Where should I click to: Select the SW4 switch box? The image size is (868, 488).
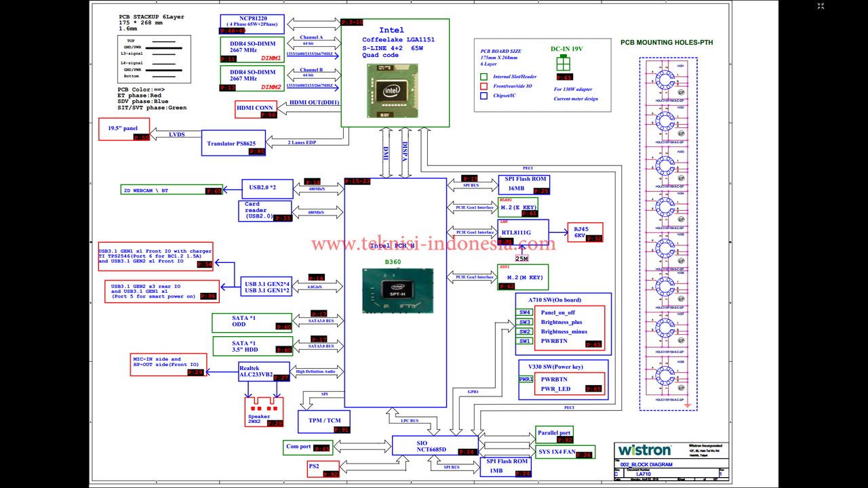tap(525, 312)
